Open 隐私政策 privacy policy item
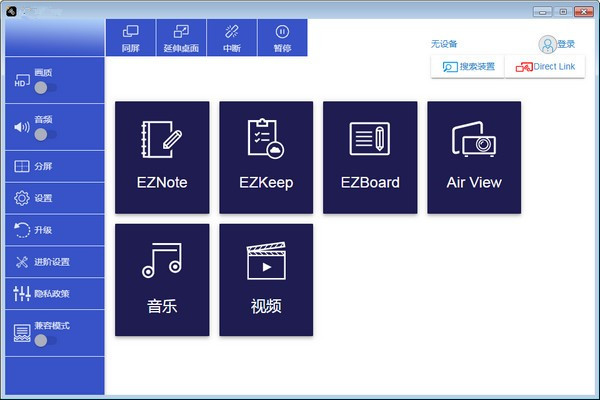This screenshot has height=400, width=600. pyautogui.click(x=54, y=294)
